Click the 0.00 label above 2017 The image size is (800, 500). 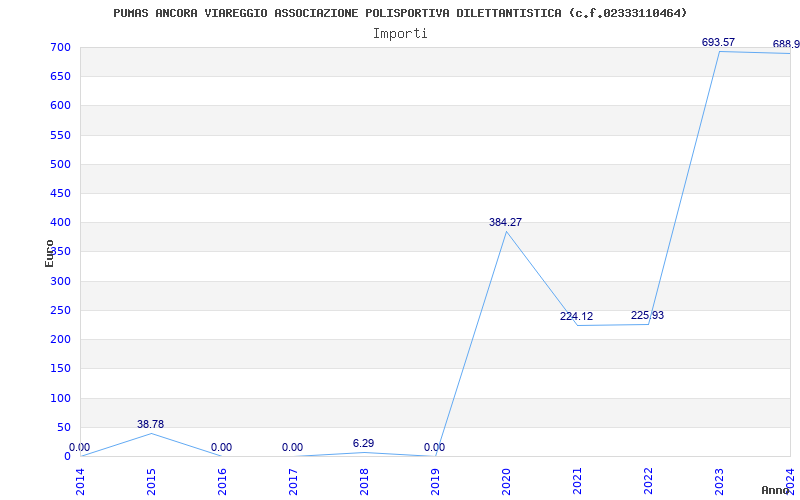[292, 447]
